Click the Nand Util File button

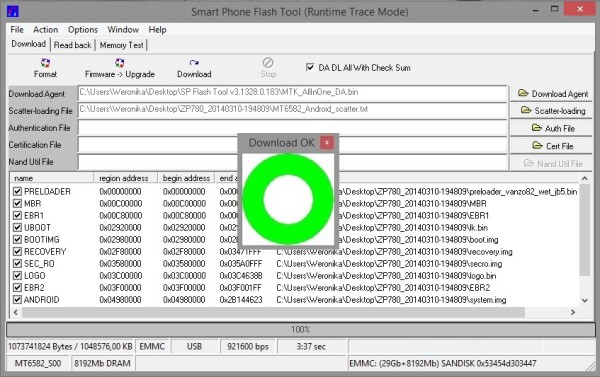pos(551,163)
